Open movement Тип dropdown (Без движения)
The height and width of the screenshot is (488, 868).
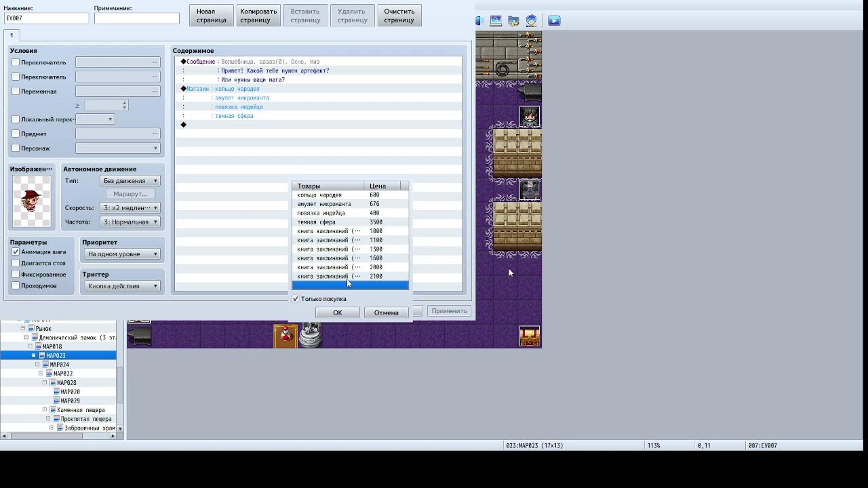click(130, 181)
